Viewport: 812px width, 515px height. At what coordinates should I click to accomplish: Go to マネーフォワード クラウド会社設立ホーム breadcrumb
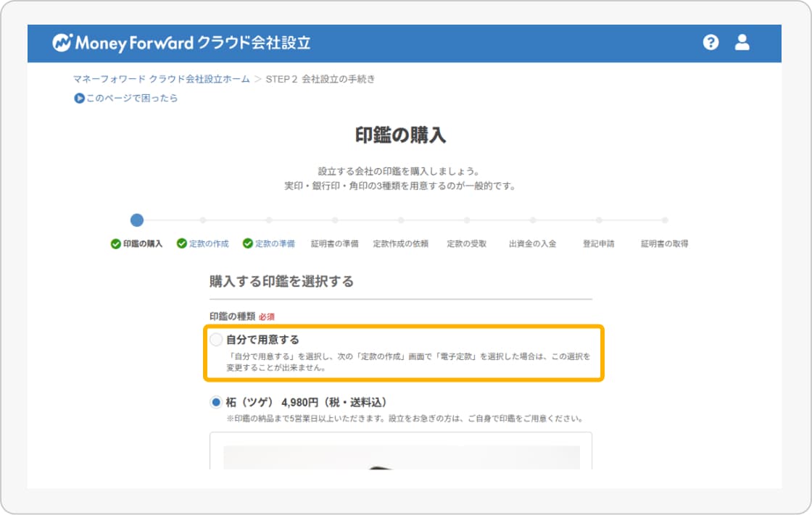(161, 79)
